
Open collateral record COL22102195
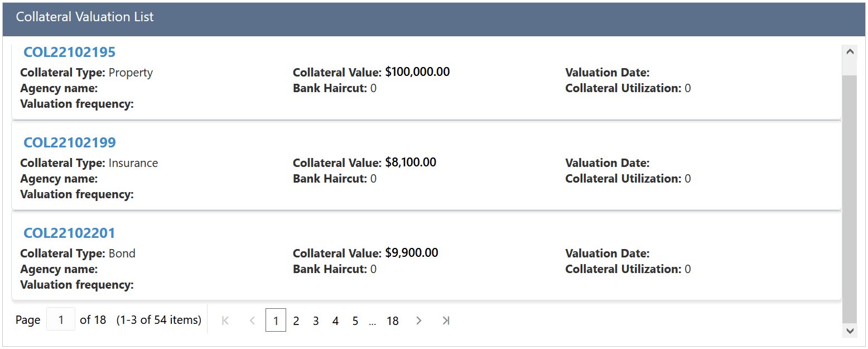(69, 51)
